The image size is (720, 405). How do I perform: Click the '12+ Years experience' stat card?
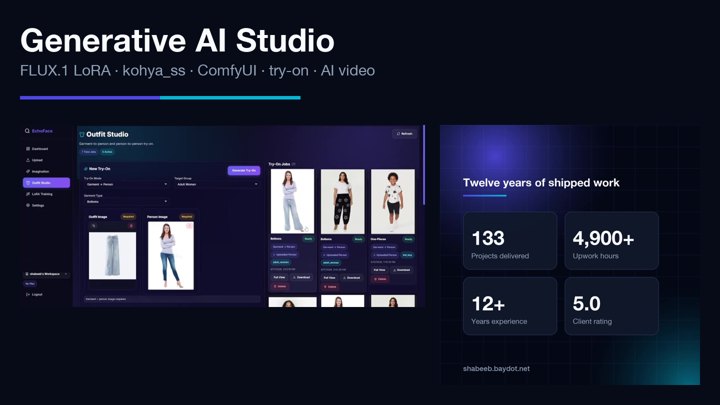(x=510, y=306)
